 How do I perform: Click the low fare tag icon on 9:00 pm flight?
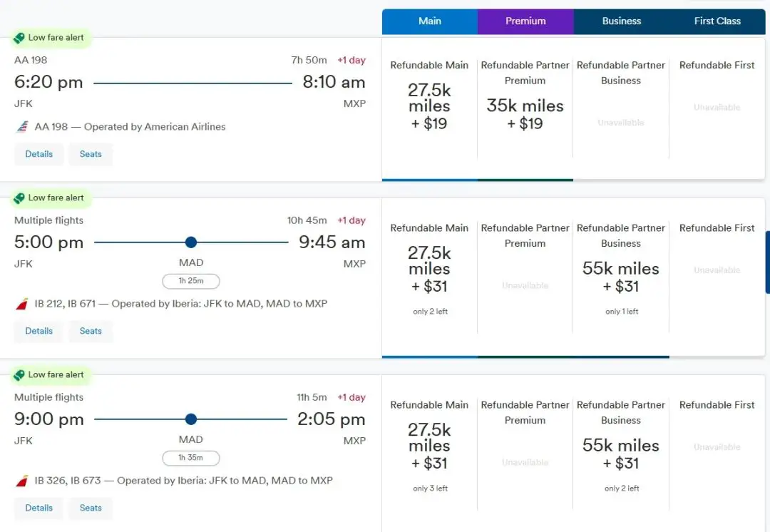pos(19,374)
